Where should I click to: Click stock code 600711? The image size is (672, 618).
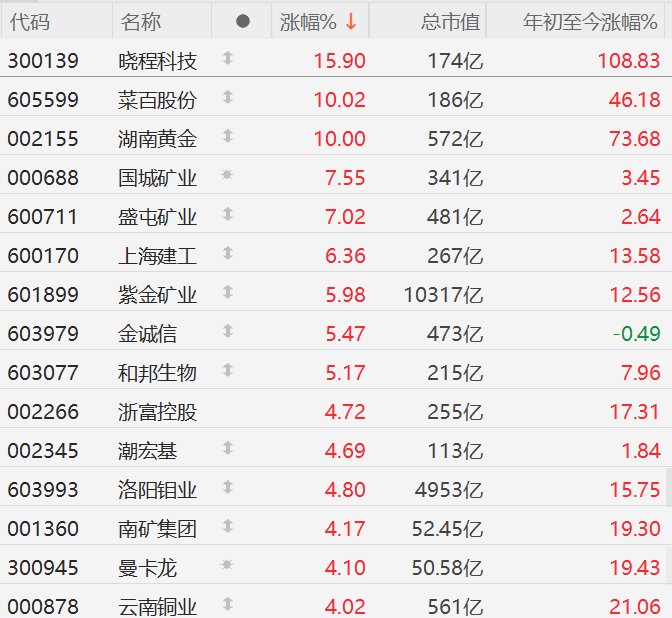(42, 217)
